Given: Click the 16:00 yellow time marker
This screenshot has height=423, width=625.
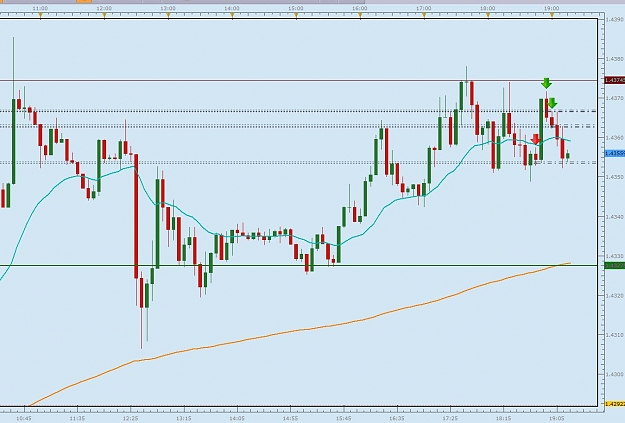Looking at the screenshot, I should pos(360,15).
